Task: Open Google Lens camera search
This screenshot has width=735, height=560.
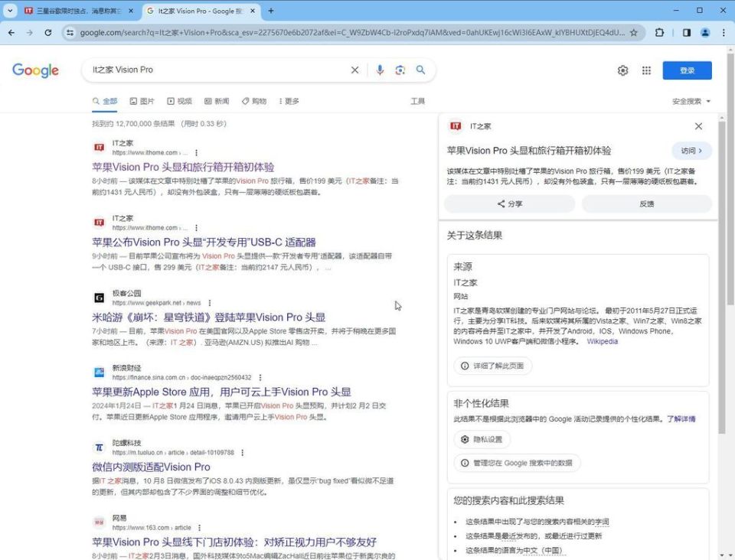Action: click(x=400, y=70)
